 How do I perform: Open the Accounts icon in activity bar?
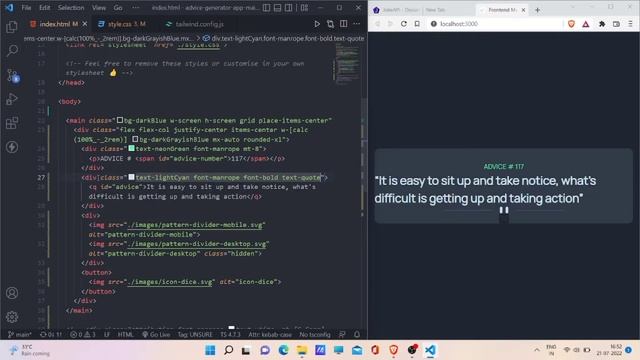coord(12,293)
